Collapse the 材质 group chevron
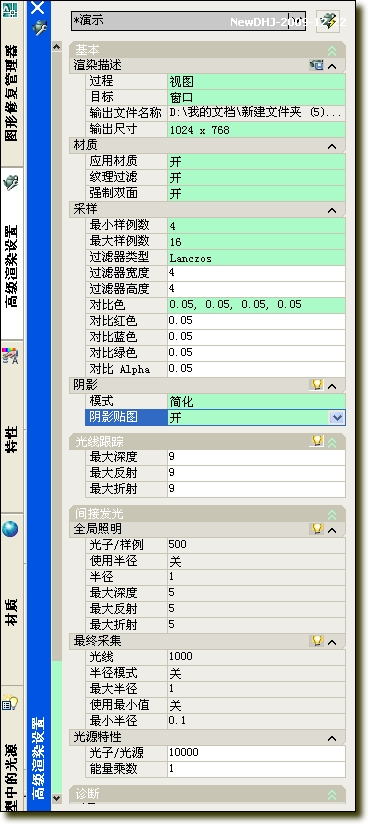 coord(332,146)
